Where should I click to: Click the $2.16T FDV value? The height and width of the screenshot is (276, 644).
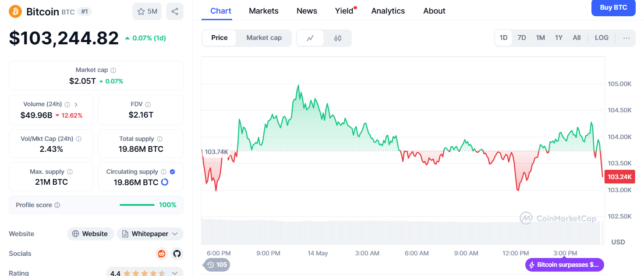coord(141,115)
